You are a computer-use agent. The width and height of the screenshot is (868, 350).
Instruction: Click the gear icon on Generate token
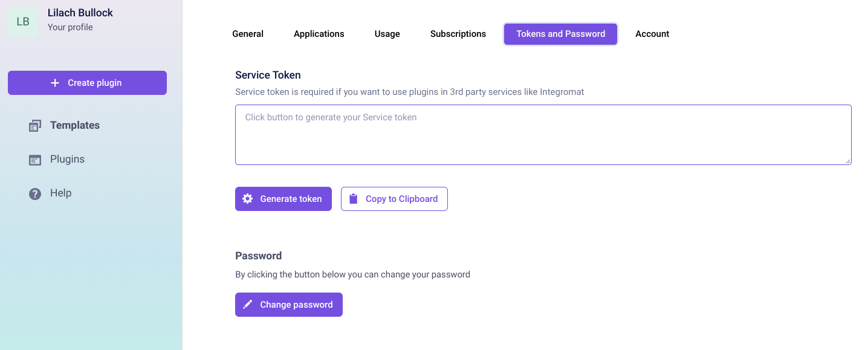(247, 199)
